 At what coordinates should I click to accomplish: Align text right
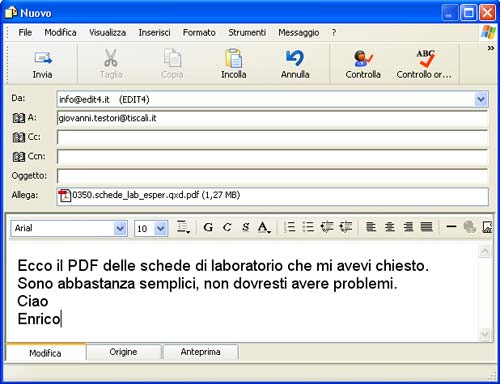tap(408, 227)
